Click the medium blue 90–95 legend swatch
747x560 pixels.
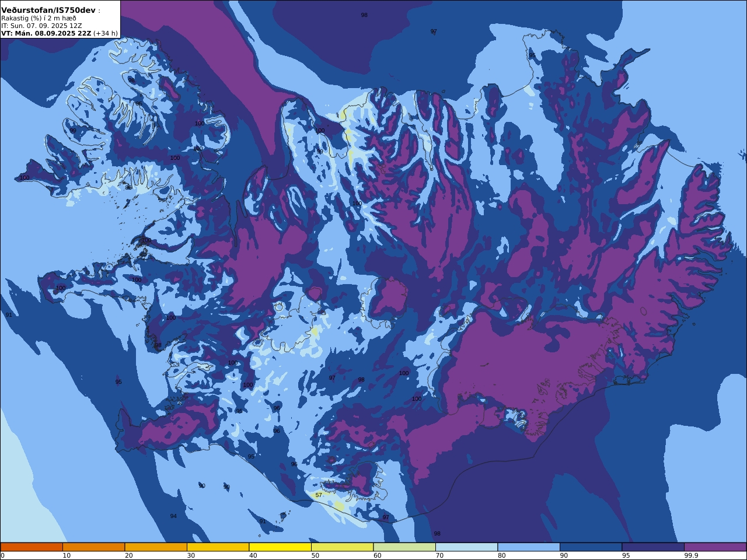(591, 547)
